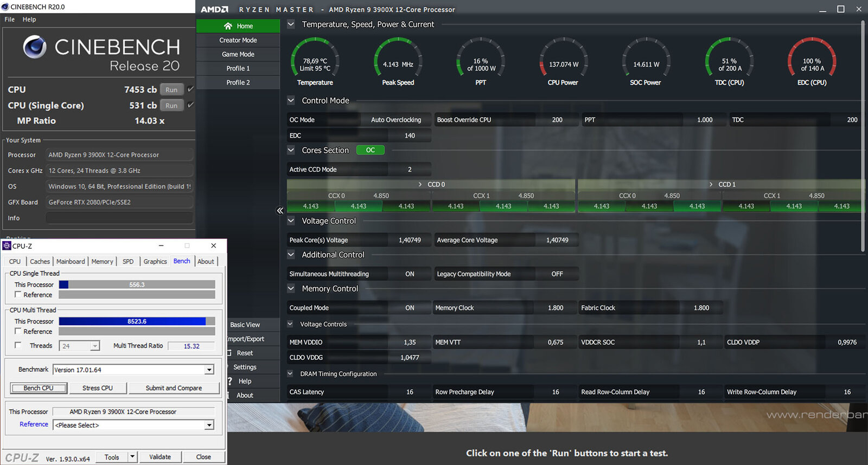The width and height of the screenshot is (868, 465).
Task: Click Submit and Compare button
Action: pos(174,388)
